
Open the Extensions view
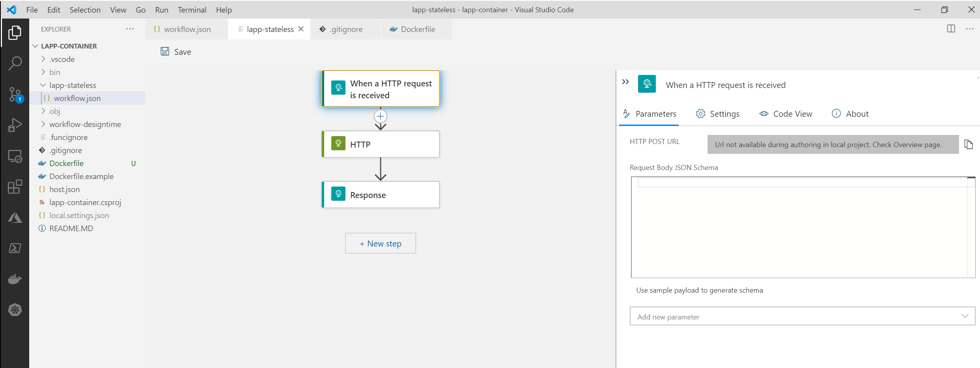click(15, 187)
